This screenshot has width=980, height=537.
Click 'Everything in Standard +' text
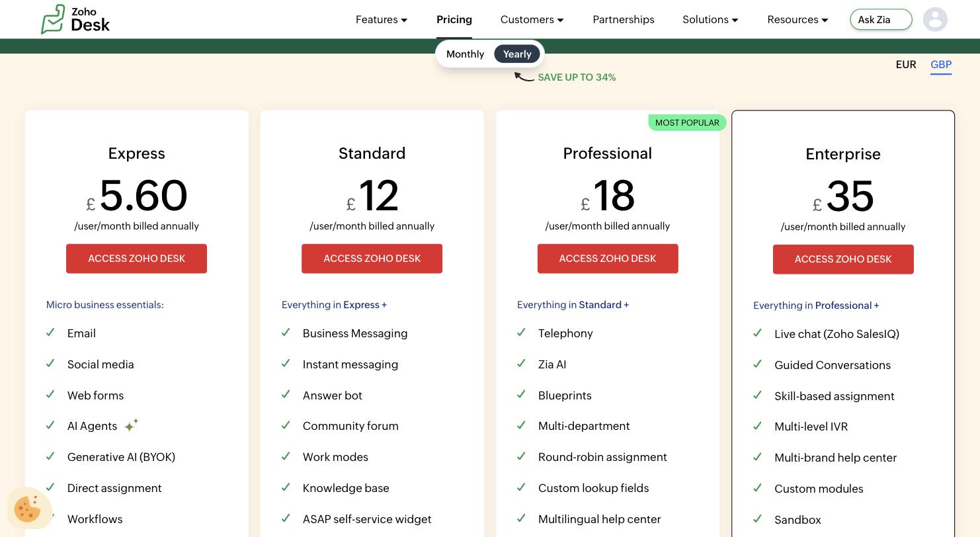(x=573, y=305)
